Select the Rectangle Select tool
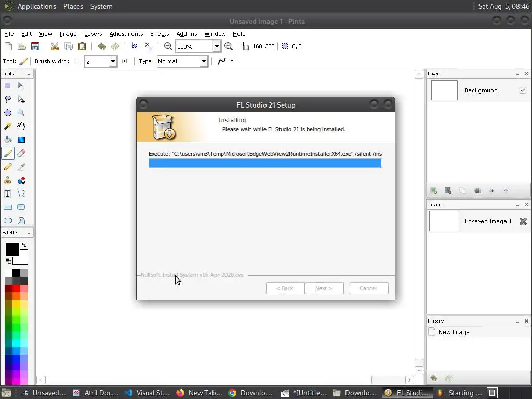 (x=7, y=86)
